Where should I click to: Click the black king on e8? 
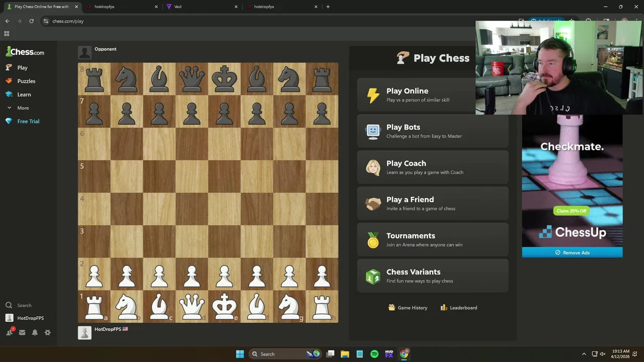[x=224, y=79]
